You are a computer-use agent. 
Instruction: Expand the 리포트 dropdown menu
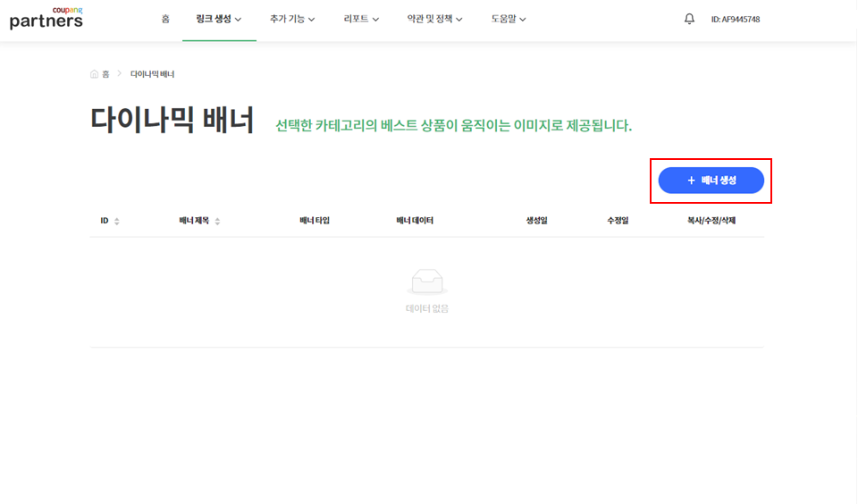361,19
